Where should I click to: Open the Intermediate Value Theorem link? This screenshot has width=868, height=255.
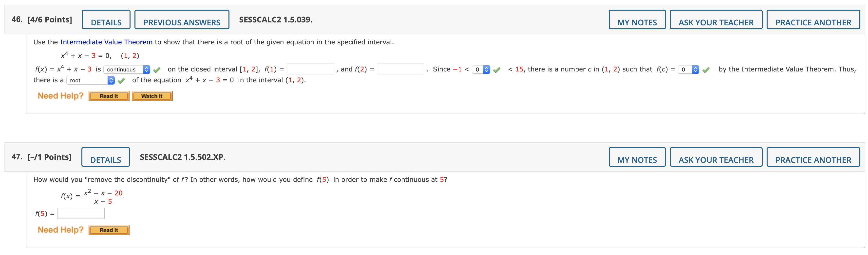(106, 42)
